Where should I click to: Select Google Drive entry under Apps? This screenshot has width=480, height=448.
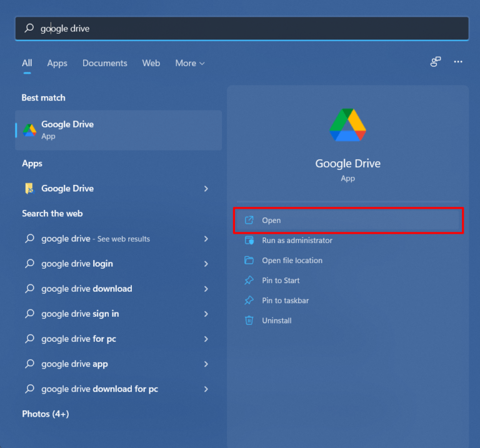coord(119,189)
